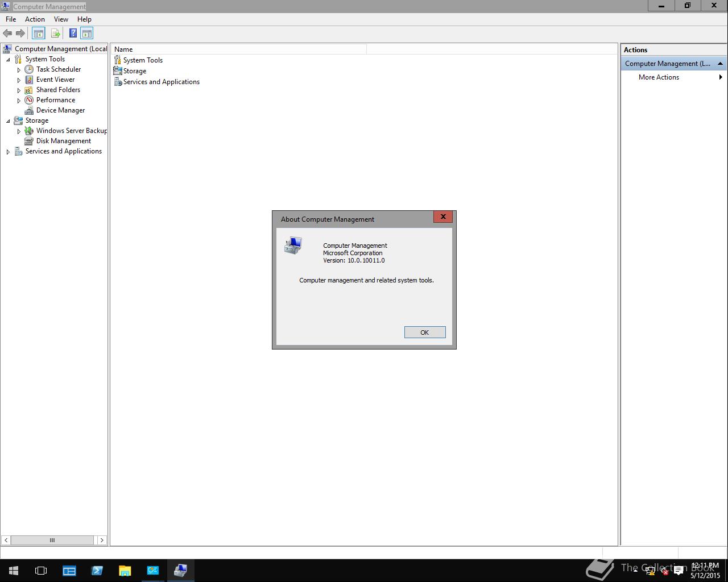The image size is (728, 582).
Task: Open Action Center notifications tray icon
Action: click(x=679, y=572)
